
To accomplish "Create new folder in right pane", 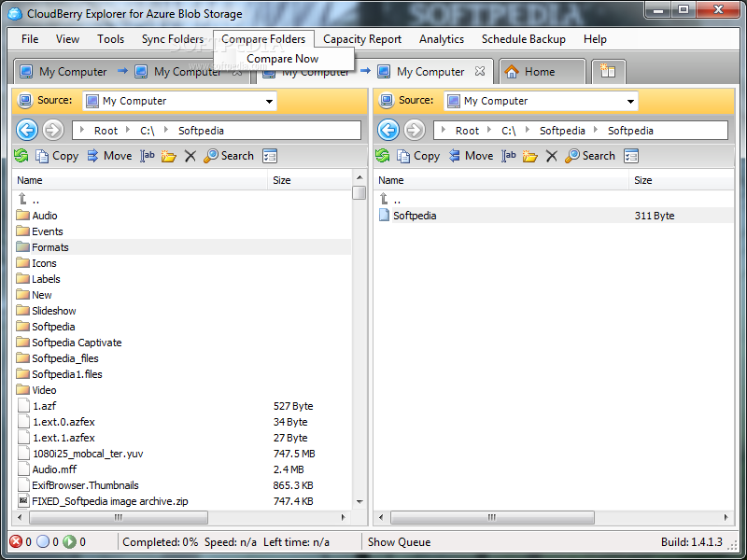I will coord(529,156).
